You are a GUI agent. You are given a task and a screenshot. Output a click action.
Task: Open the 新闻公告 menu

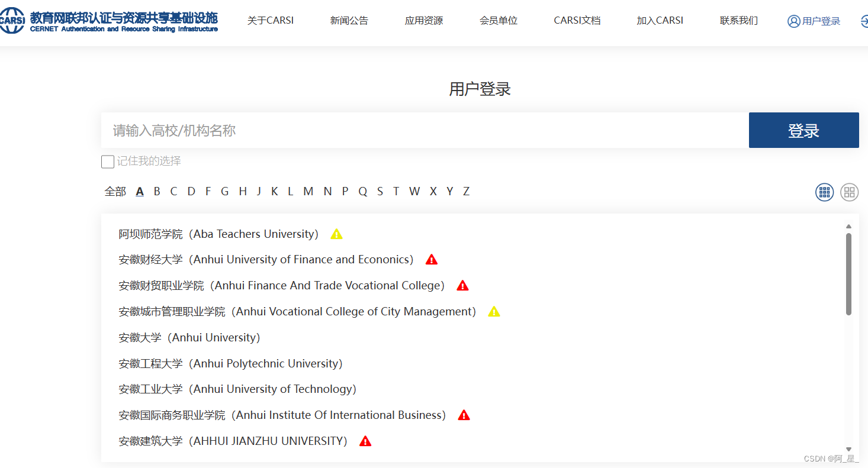(x=349, y=21)
